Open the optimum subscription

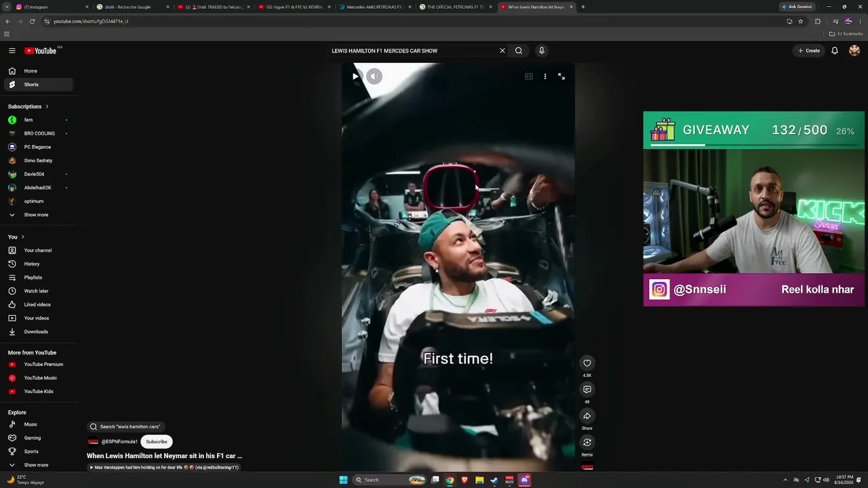[38, 201]
